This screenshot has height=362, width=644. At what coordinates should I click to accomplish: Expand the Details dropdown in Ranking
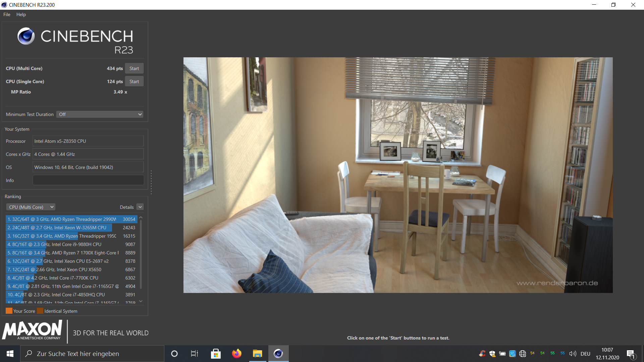[140, 207]
